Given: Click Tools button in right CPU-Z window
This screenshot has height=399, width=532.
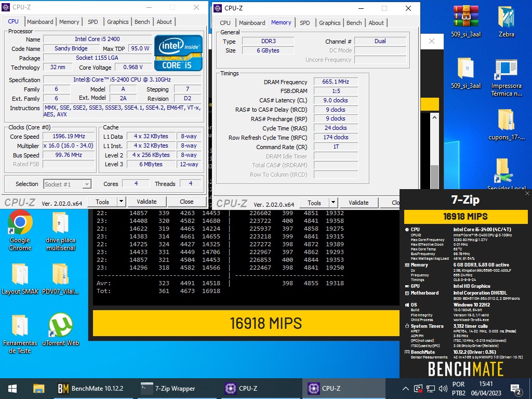Looking at the screenshot, I should coord(314,203).
